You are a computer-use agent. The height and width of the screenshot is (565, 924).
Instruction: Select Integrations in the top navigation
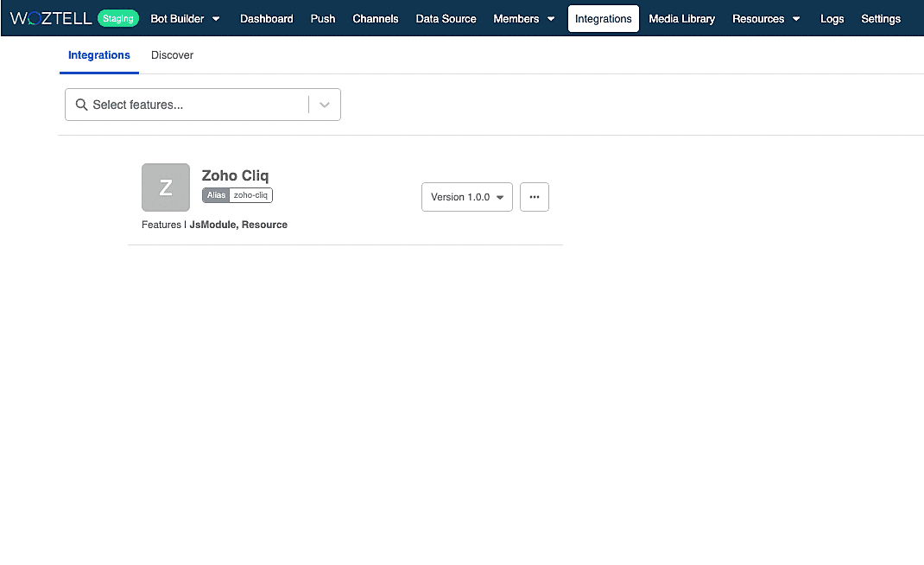(x=604, y=19)
